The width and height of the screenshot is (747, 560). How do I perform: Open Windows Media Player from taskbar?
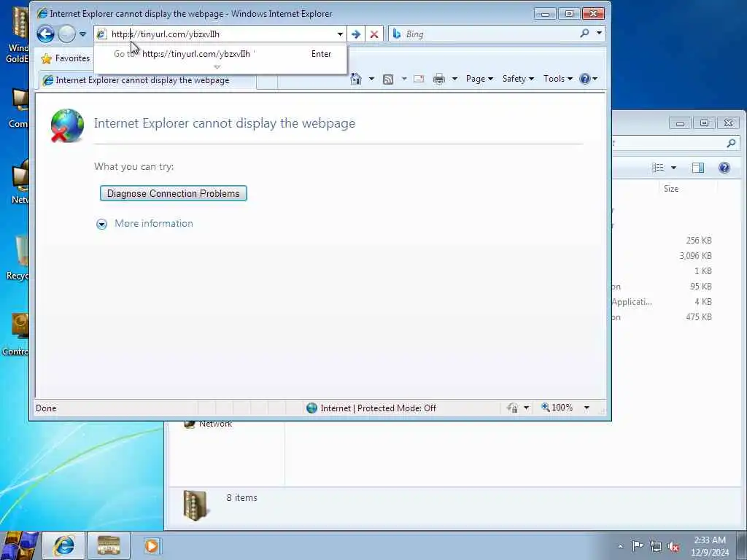pyautogui.click(x=152, y=545)
